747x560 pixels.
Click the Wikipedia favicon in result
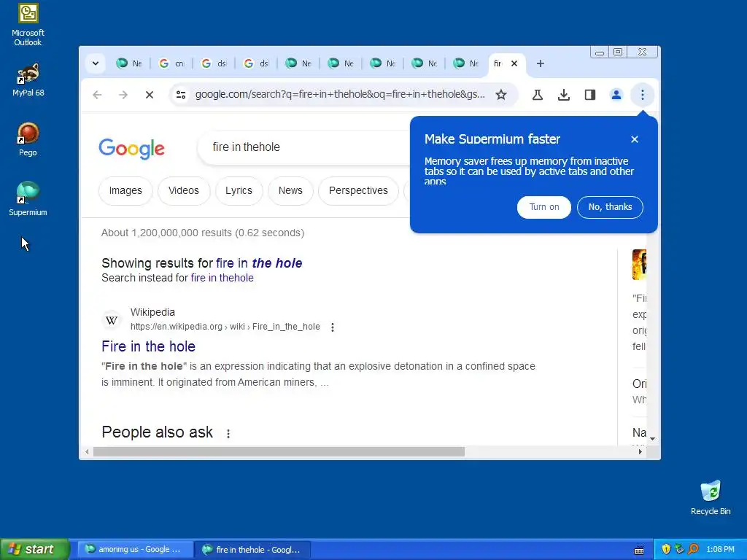point(112,320)
